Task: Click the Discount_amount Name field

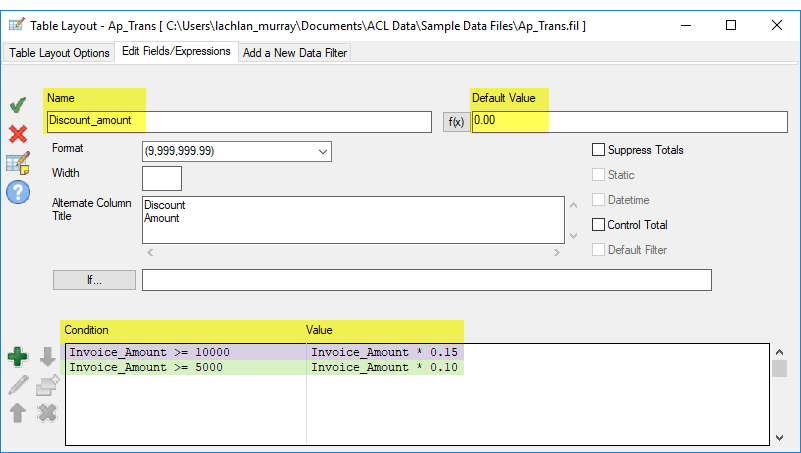Action: (x=238, y=121)
